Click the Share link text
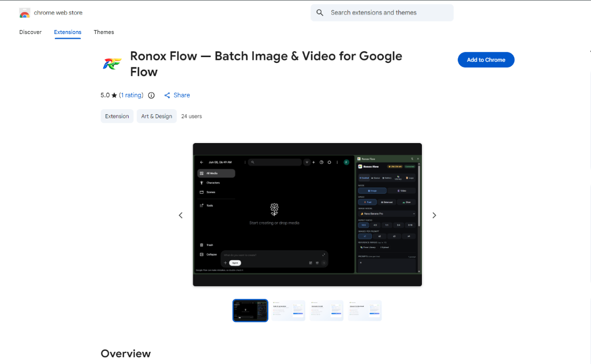 182,95
